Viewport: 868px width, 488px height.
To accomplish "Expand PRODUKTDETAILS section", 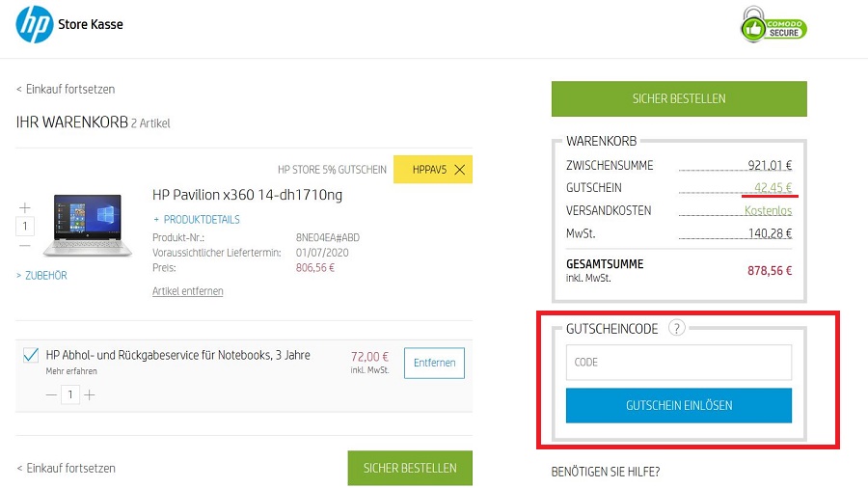I will click(197, 220).
